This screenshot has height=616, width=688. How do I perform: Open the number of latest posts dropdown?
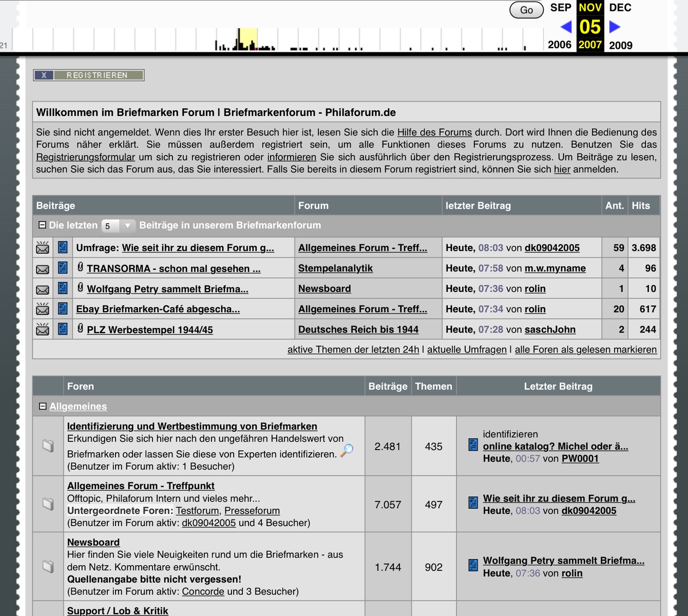118,226
